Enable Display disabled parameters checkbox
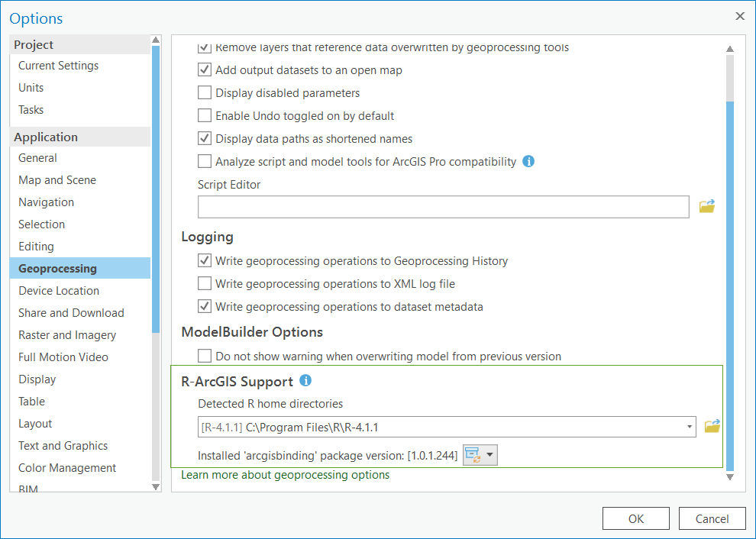 [x=205, y=93]
